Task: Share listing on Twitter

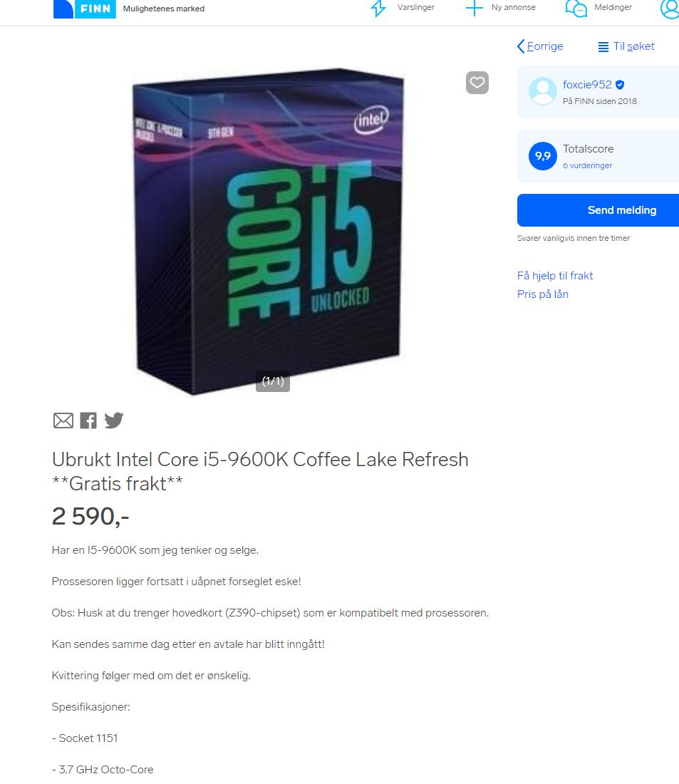Action: [x=114, y=420]
